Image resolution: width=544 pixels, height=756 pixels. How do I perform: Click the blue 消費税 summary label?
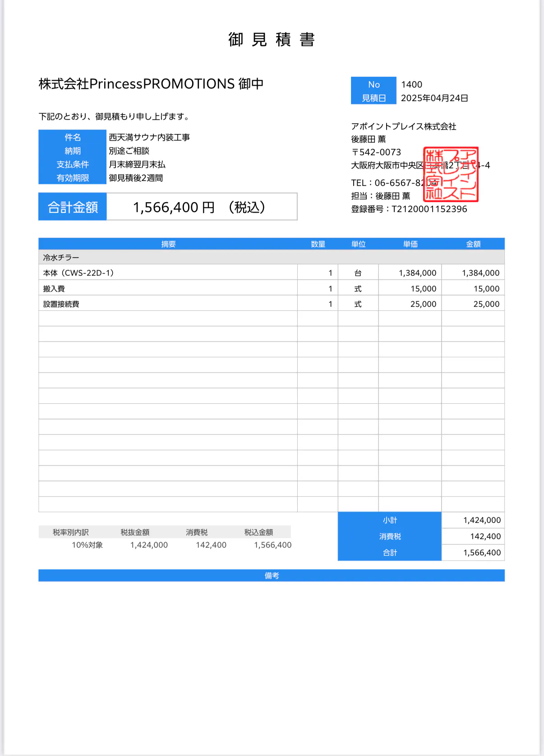coord(390,536)
